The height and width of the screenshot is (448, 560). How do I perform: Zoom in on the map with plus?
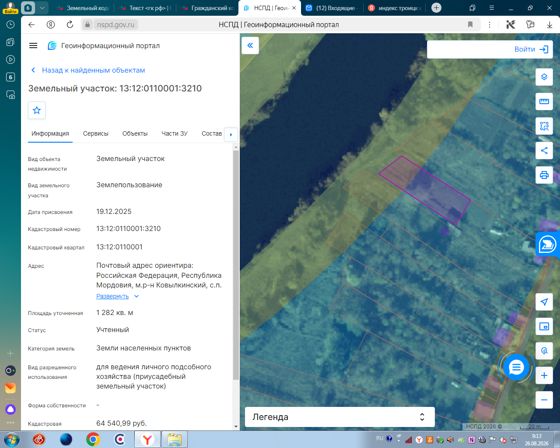pyautogui.click(x=544, y=375)
